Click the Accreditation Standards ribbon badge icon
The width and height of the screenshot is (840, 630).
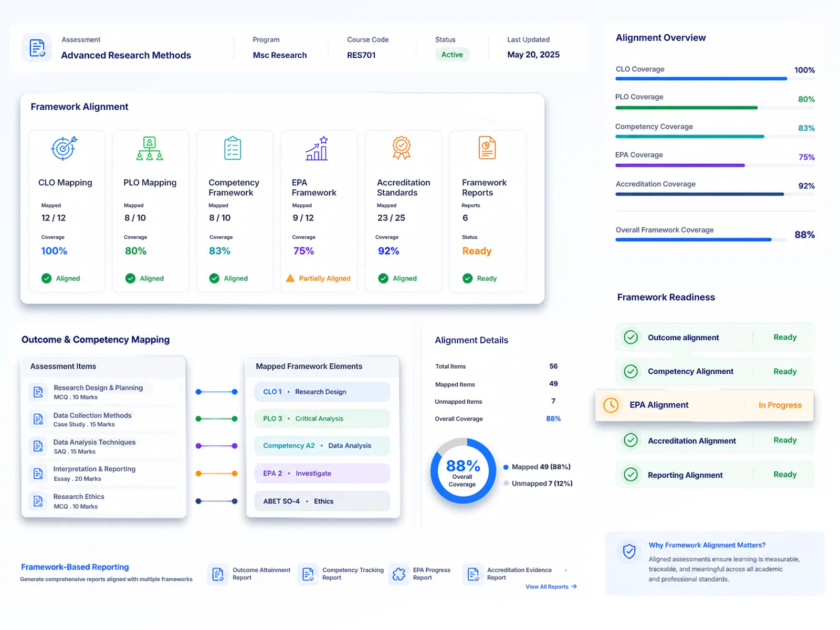click(402, 148)
